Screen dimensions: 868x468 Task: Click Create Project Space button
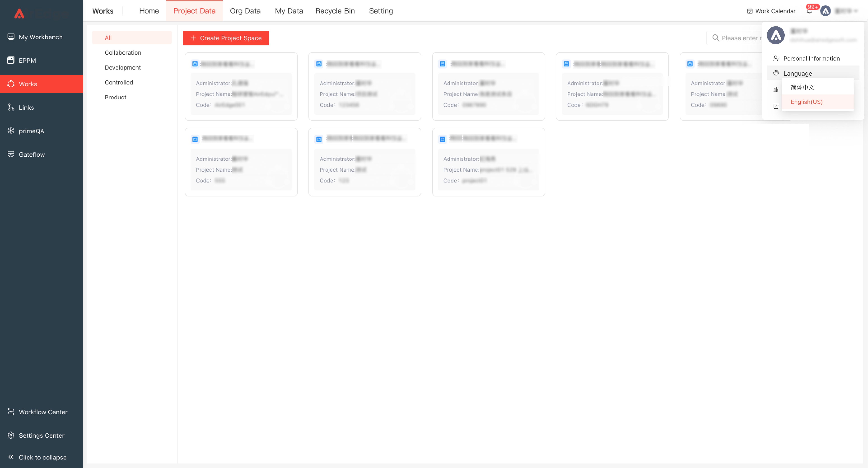click(x=226, y=38)
